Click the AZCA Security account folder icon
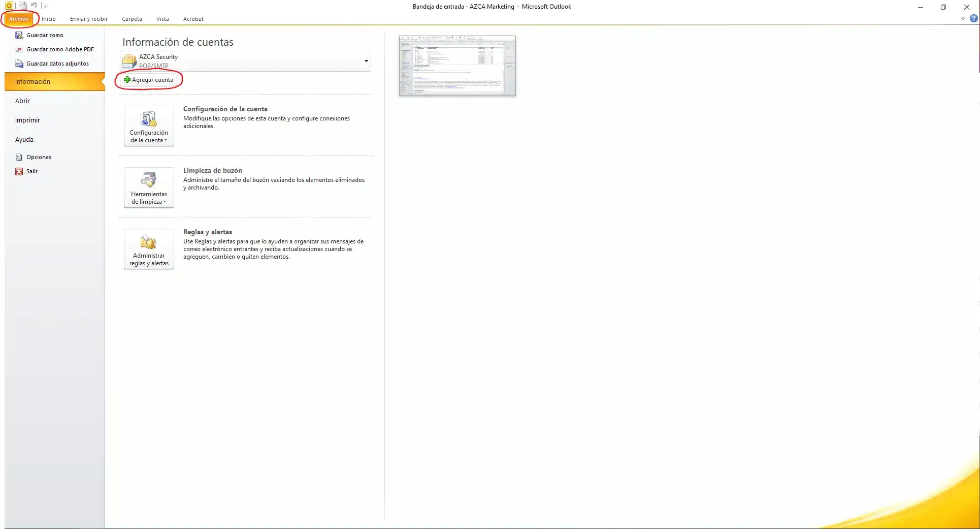Image resolution: width=980 pixels, height=529 pixels. point(129,61)
